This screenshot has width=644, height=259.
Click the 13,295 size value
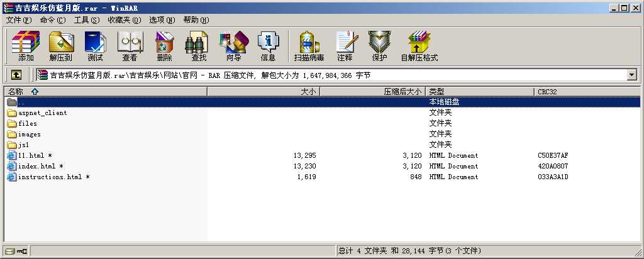[x=305, y=155]
